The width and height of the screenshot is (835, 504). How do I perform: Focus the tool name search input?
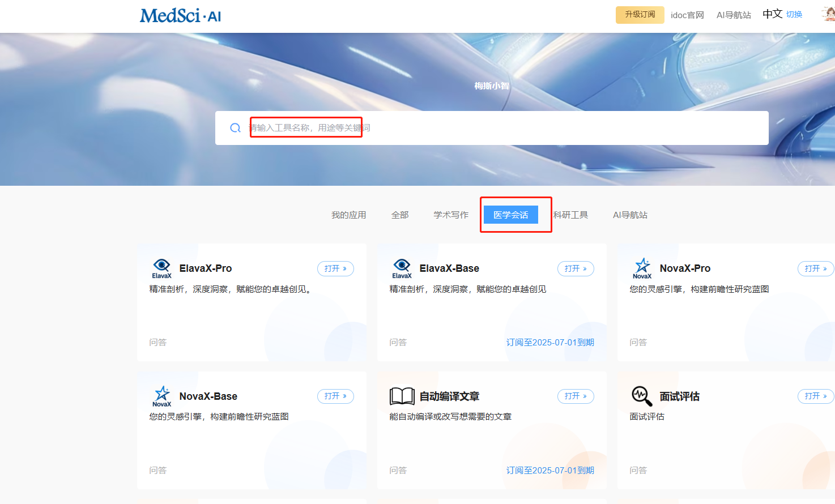492,128
